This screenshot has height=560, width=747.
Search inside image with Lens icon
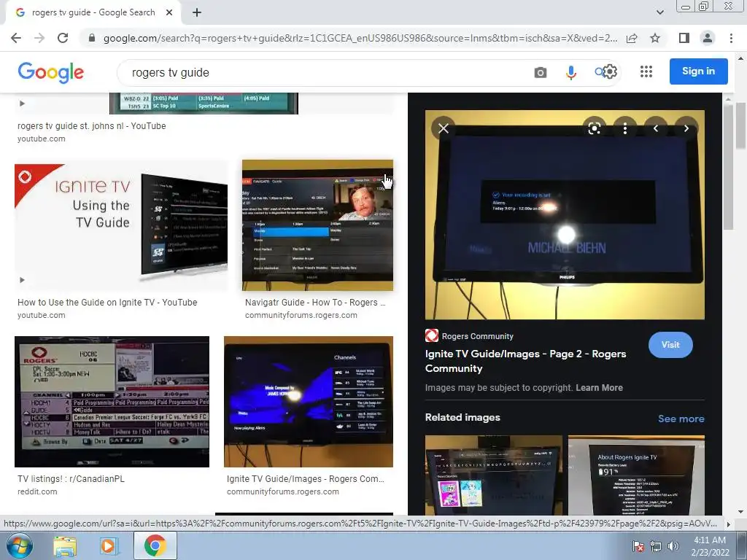(594, 128)
